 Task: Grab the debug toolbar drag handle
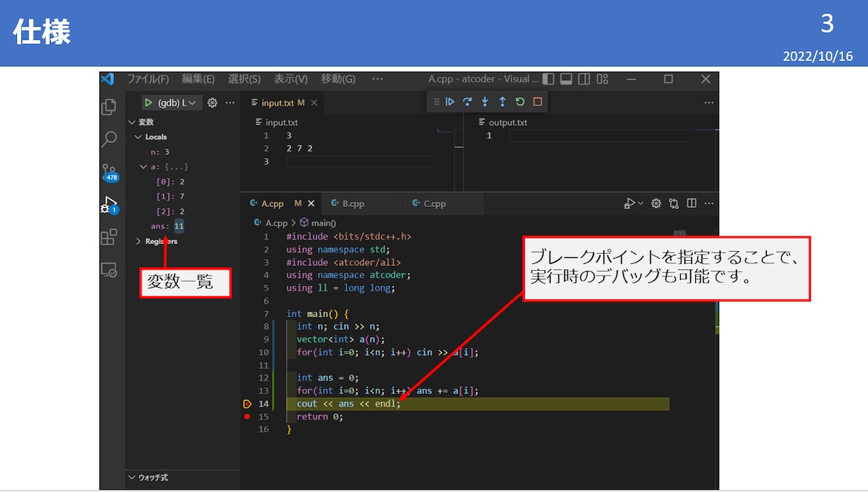tap(437, 102)
